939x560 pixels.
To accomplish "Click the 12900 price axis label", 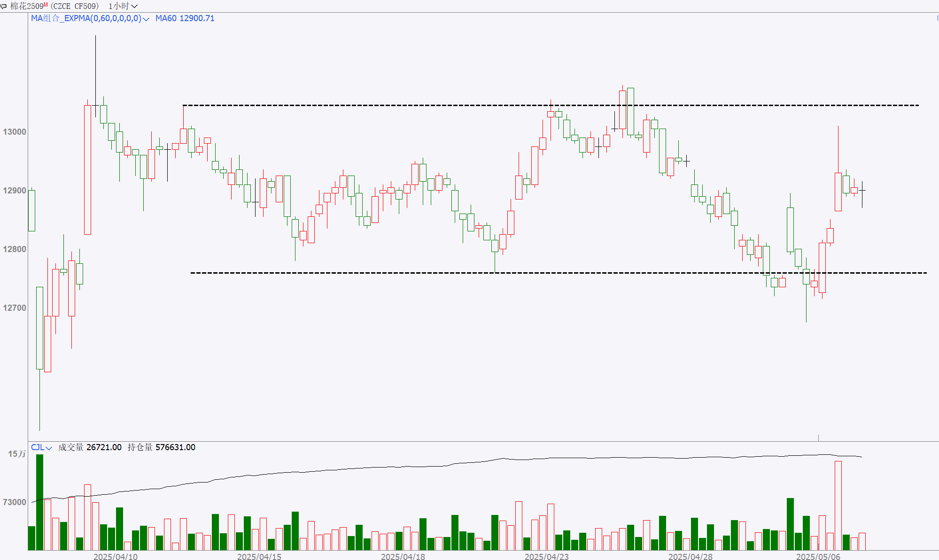I will pos(15,191).
